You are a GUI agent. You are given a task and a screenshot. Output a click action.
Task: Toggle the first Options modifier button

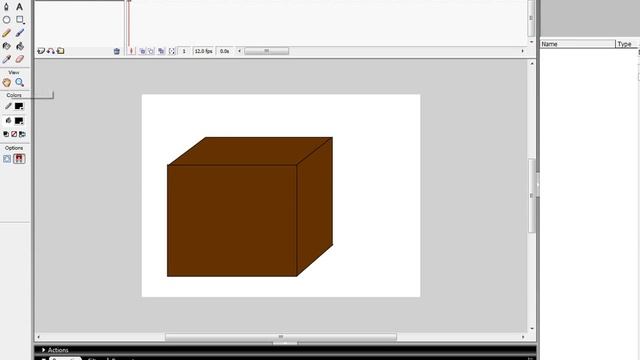click(7, 159)
